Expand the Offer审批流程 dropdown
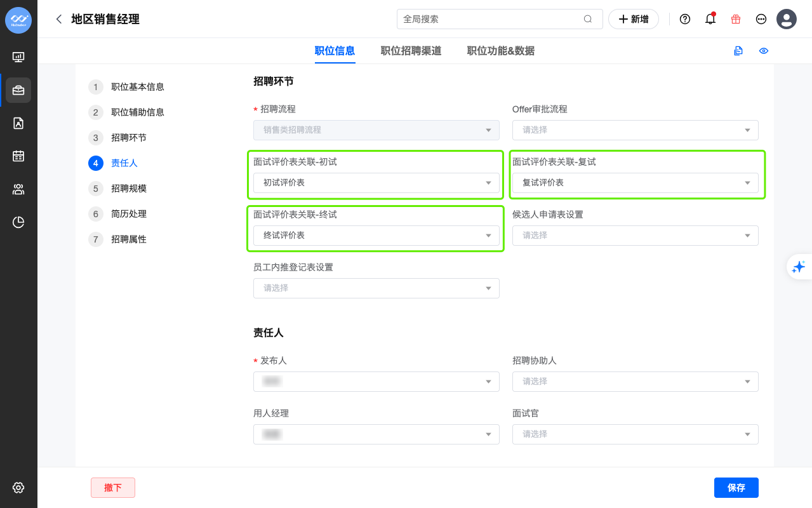This screenshot has width=812, height=508. (x=635, y=130)
